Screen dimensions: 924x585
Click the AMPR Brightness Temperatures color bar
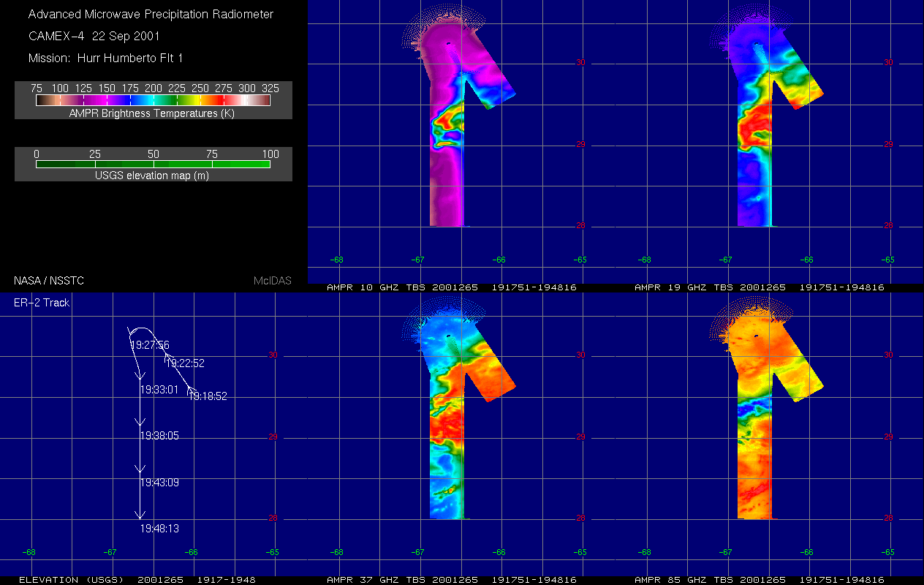[154, 100]
